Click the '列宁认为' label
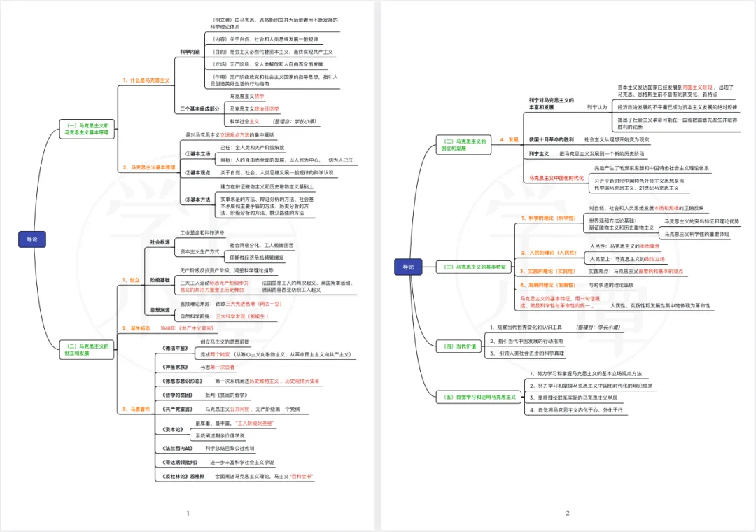 pos(597,107)
